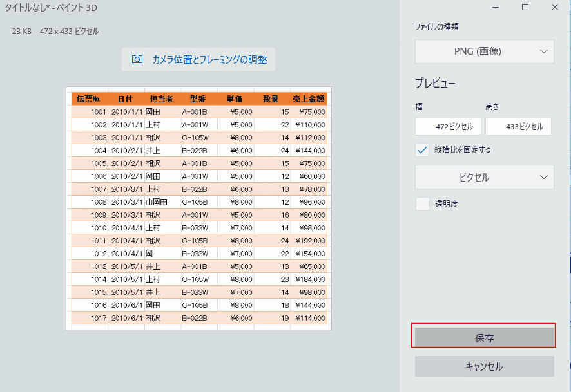Click row number 1001 in preview
Screen dimensions: 571x392
tap(99, 112)
